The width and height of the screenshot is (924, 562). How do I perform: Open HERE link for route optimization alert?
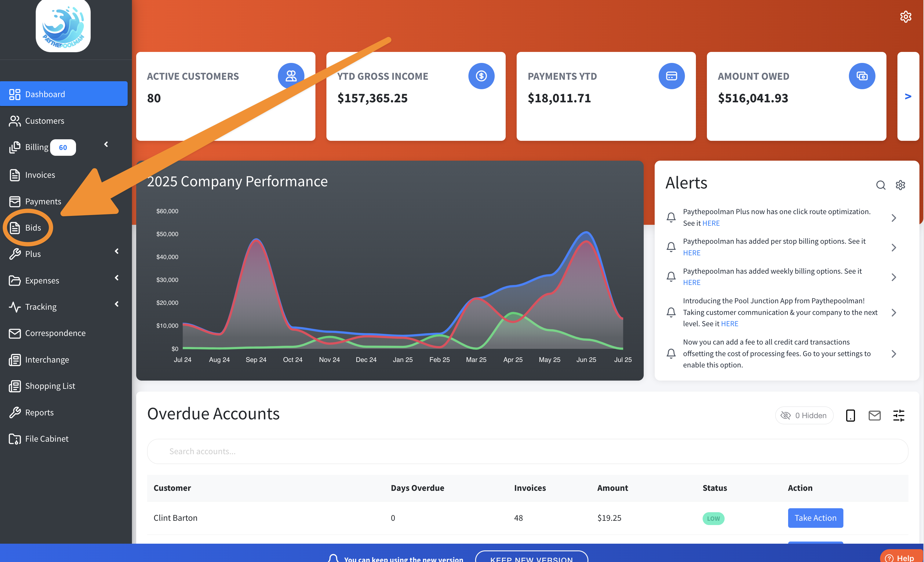point(711,223)
